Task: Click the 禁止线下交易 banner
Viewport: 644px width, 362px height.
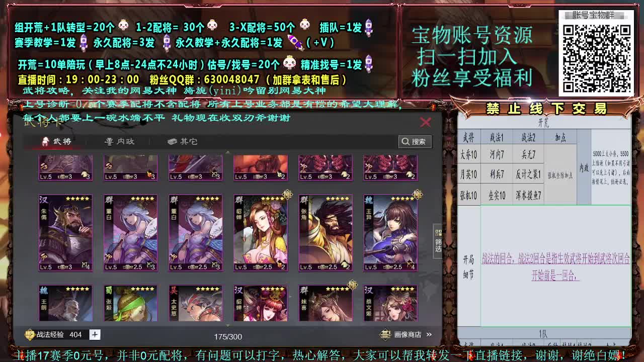Action: (x=546, y=108)
